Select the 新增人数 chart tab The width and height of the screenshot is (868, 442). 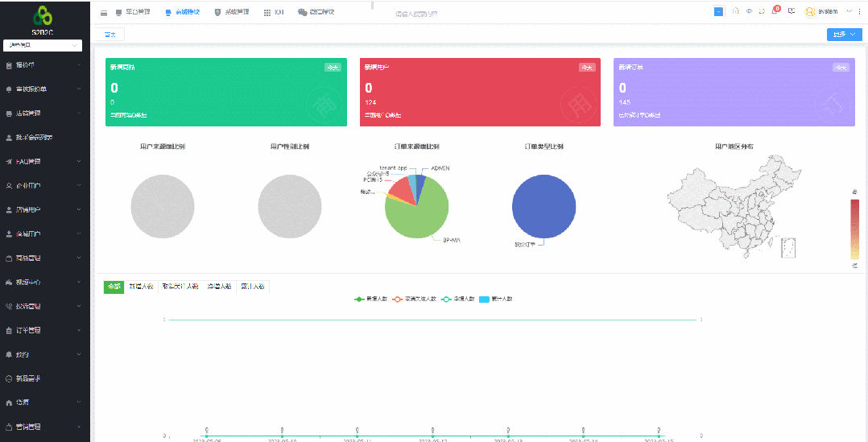point(141,287)
